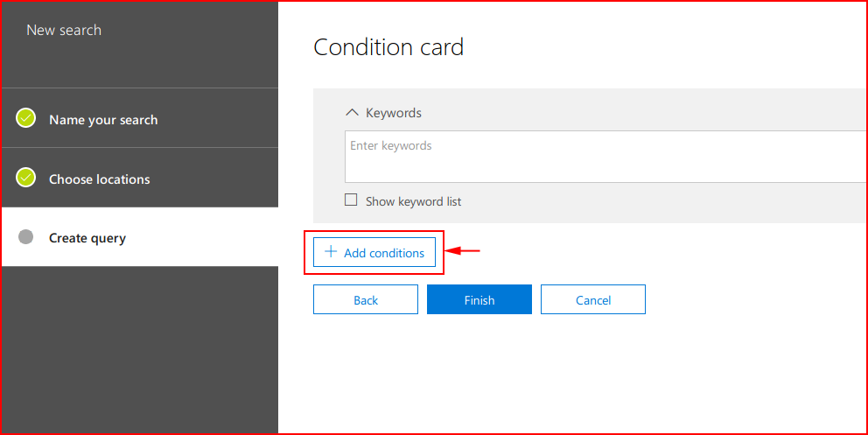Collapse the Keywords section using its chevron
Viewport: 868px width, 435px height.
[x=352, y=112]
